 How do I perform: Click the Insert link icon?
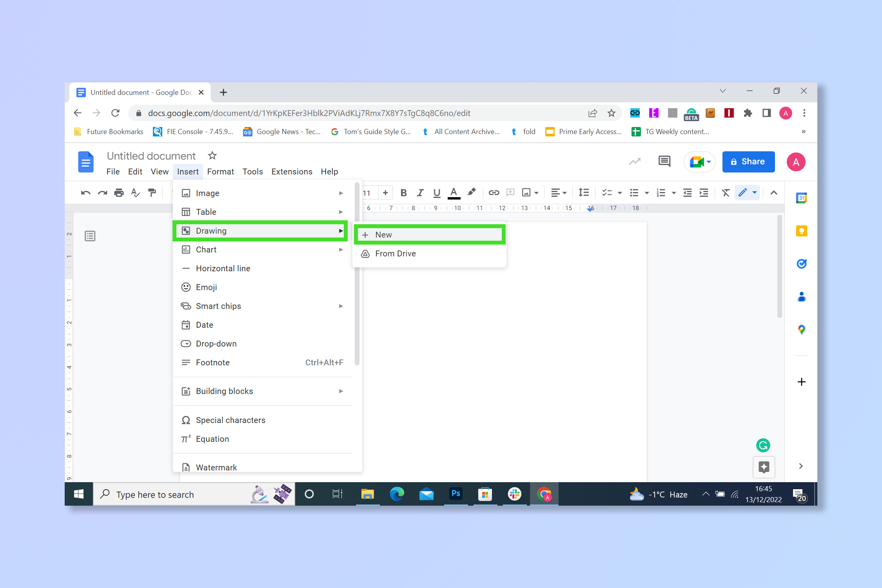[493, 193]
